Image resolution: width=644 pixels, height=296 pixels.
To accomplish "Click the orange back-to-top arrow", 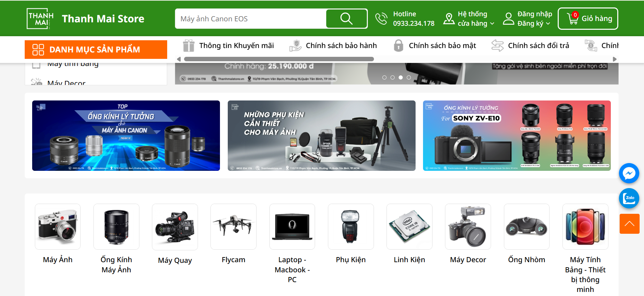I will point(629,224).
